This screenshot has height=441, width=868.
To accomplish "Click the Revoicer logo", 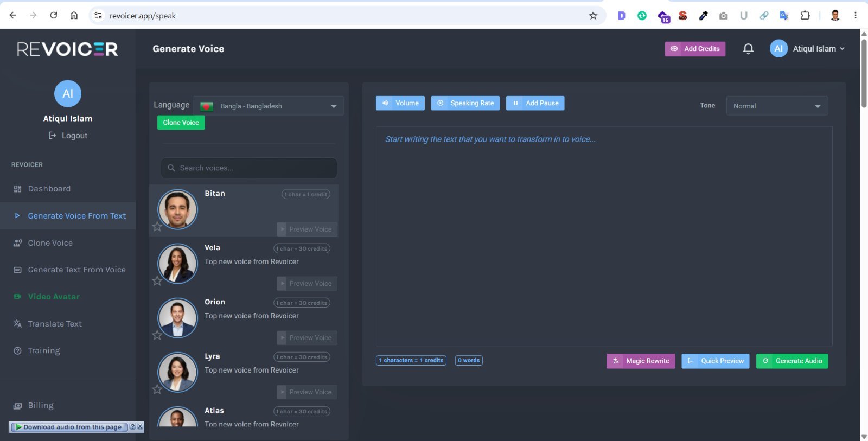I will pos(67,49).
